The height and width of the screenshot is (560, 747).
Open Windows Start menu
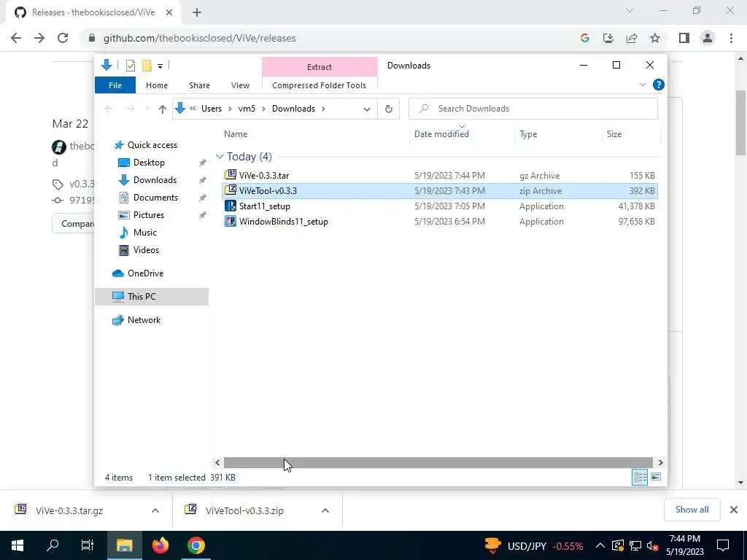[18, 545]
